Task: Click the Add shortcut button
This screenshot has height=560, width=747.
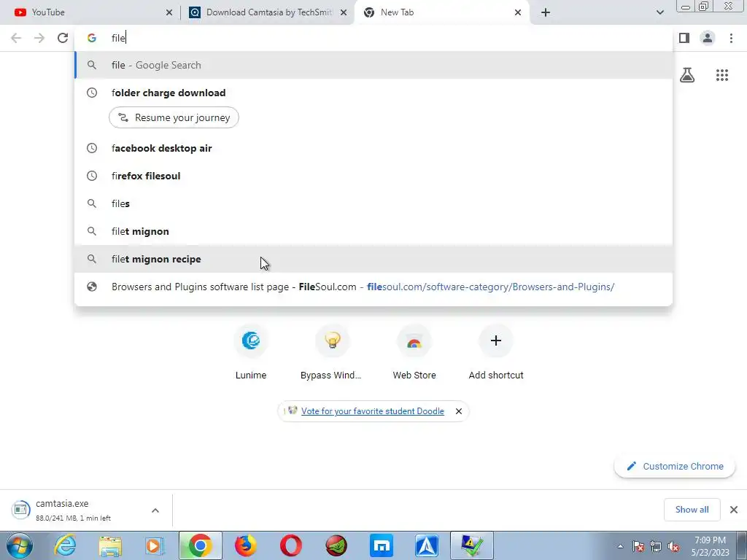Action: point(496,352)
